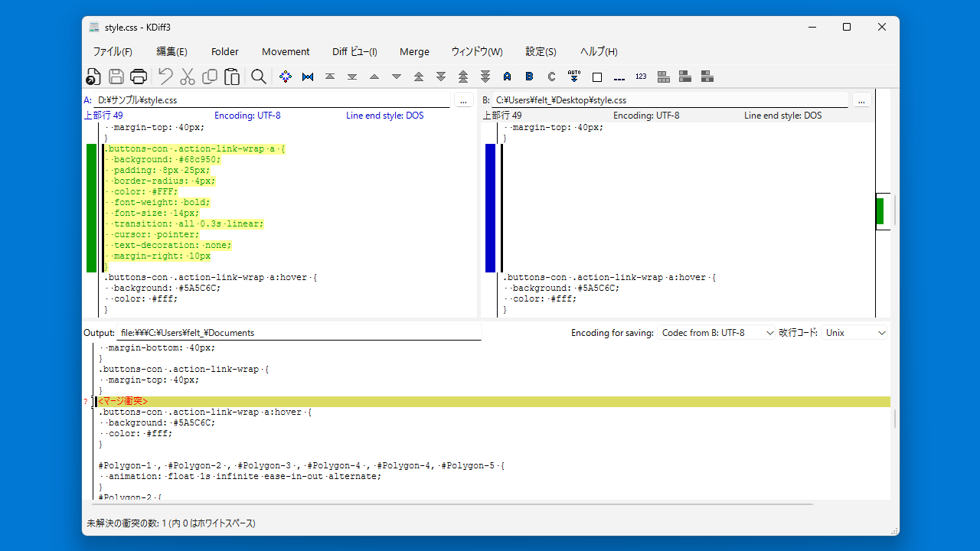980x551 pixels.
Task: Click the #Polygon-1 selector line in output
Action: point(302,465)
